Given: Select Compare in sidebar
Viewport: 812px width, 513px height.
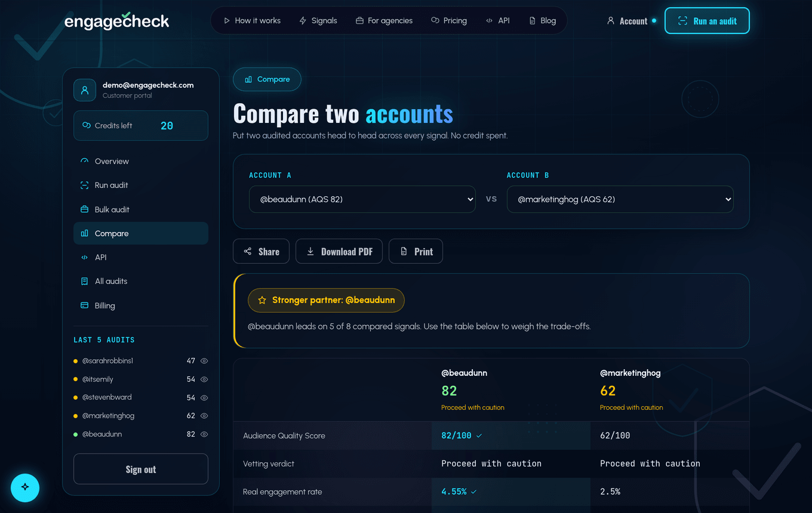Looking at the screenshot, I should (141, 233).
